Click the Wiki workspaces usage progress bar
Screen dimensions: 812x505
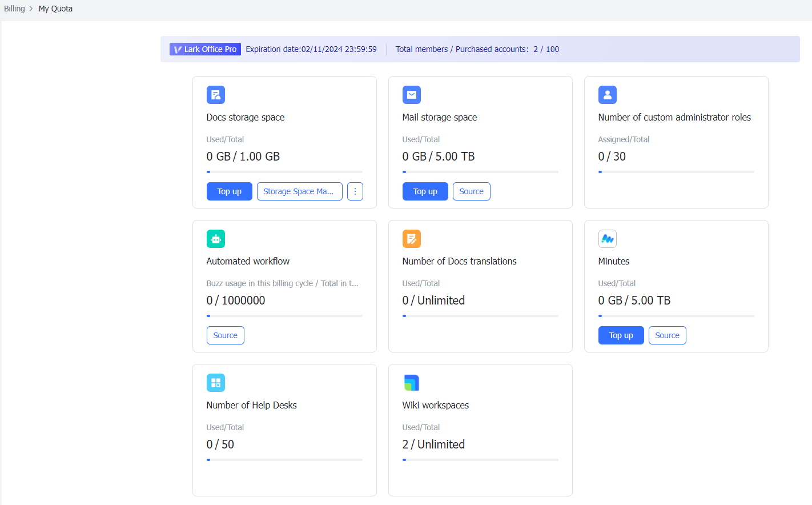coord(480,460)
